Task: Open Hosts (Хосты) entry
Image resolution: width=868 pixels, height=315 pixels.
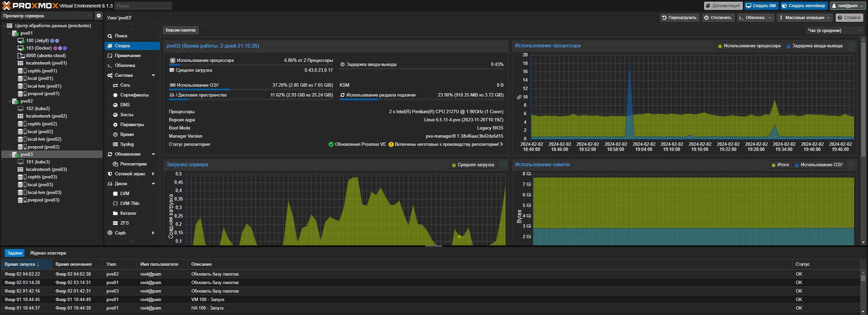Action: pyautogui.click(x=132, y=115)
